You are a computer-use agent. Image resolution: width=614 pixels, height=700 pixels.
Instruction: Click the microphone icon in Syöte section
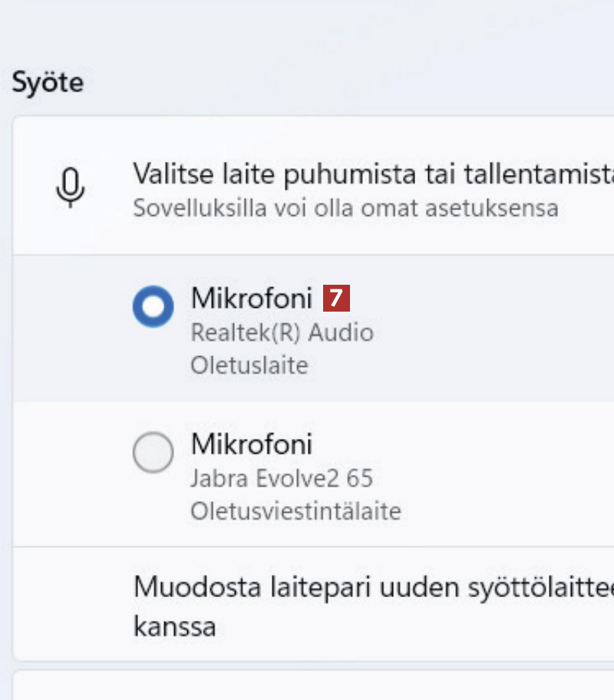click(71, 187)
